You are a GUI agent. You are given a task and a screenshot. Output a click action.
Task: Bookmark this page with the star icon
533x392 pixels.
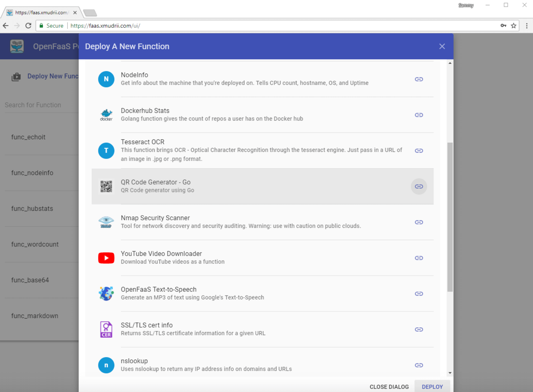[x=513, y=26]
